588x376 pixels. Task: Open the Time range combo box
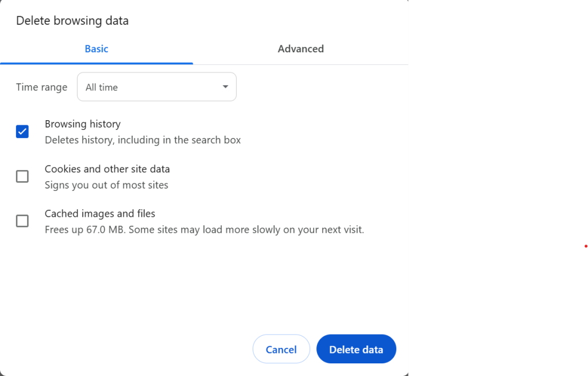(x=156, y=87)
